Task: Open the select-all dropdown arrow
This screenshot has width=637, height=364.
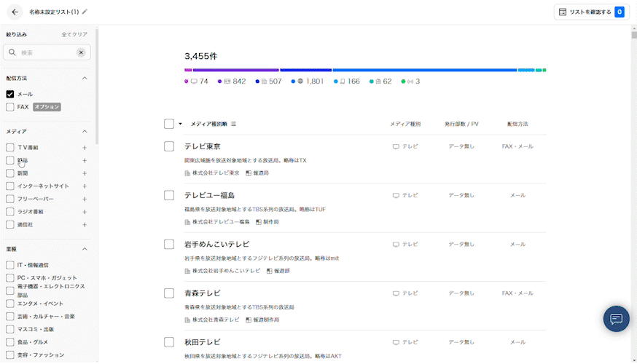Action: [180, 124]
